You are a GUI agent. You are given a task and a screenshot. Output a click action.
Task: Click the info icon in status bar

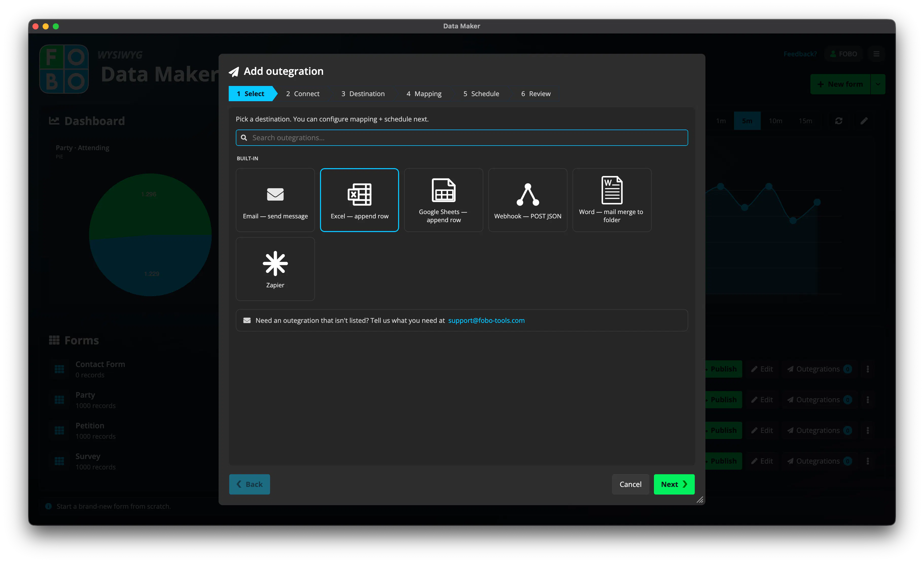click(48, 506)
